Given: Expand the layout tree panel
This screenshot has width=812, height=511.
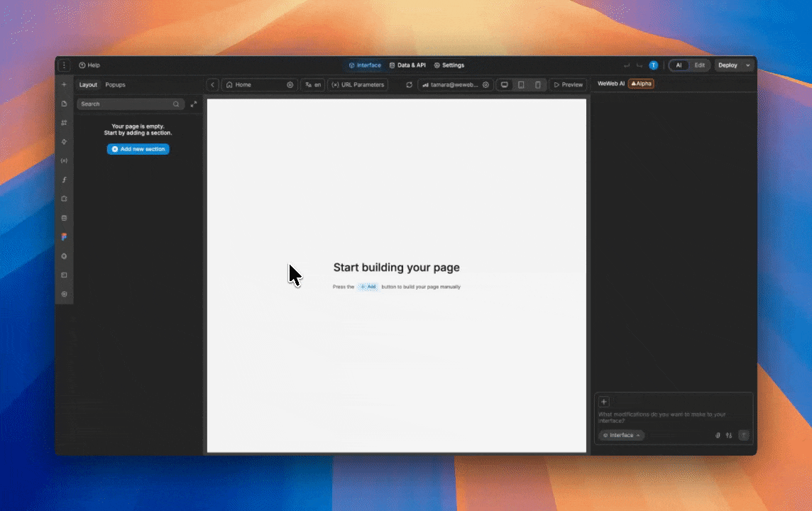Looking at the screenshot, I should (x=194, y=104).
